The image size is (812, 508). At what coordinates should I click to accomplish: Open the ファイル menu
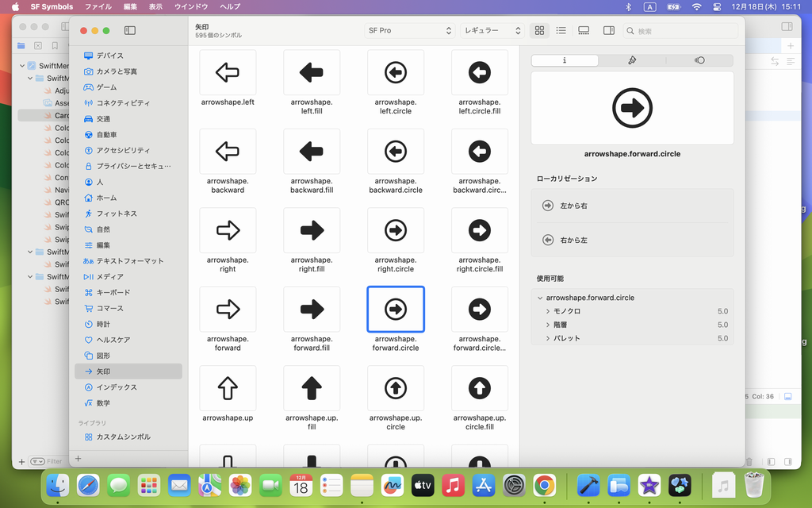[98, 6]
